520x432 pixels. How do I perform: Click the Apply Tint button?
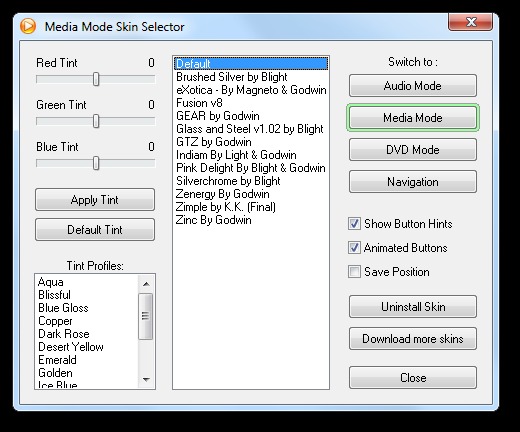coord(95,200)
